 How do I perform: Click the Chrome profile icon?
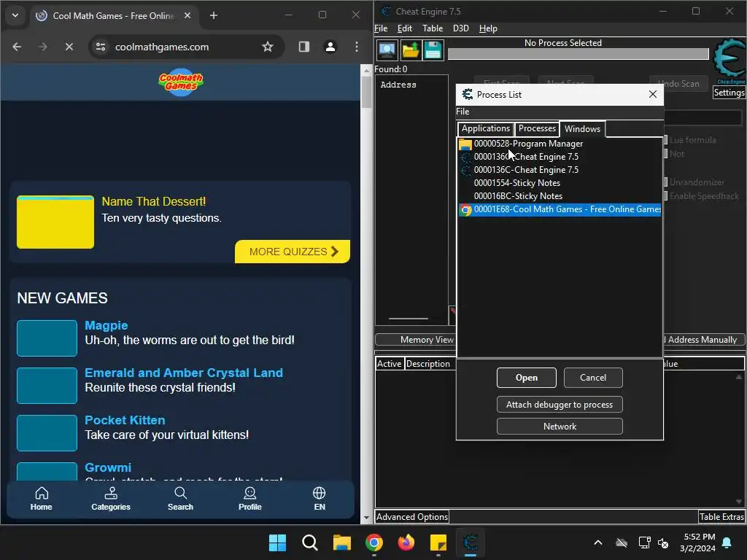coord(330,47)
